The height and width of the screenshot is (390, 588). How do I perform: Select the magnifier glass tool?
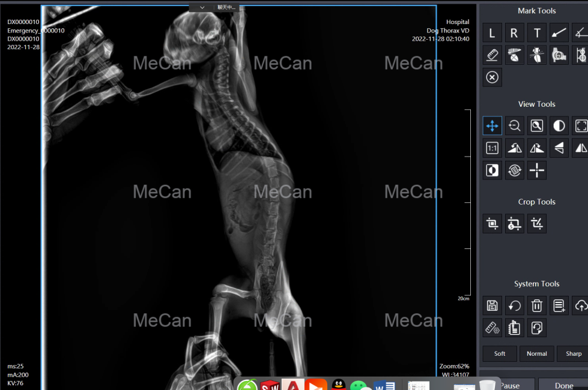click(536, 126)
